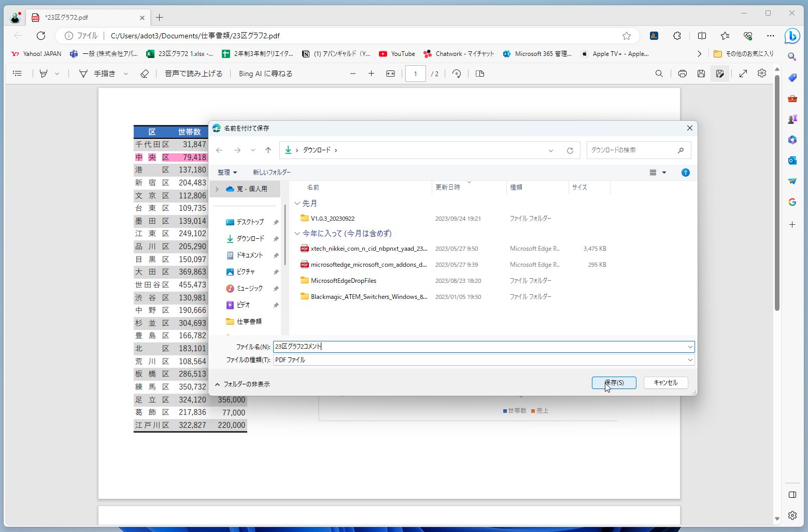808x532 pixels.
Task: Refresh the ダウンロード folder listing
Action: (x=570, y=150)
